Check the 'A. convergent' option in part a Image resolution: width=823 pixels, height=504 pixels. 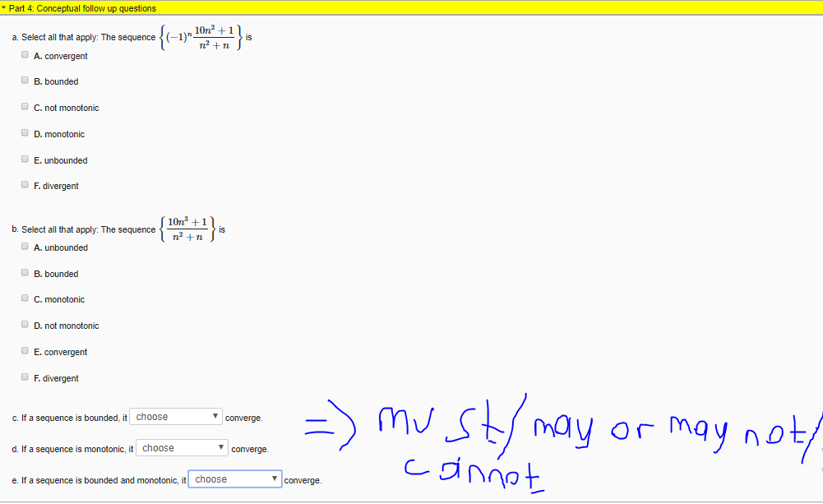[x=25, y=54]
